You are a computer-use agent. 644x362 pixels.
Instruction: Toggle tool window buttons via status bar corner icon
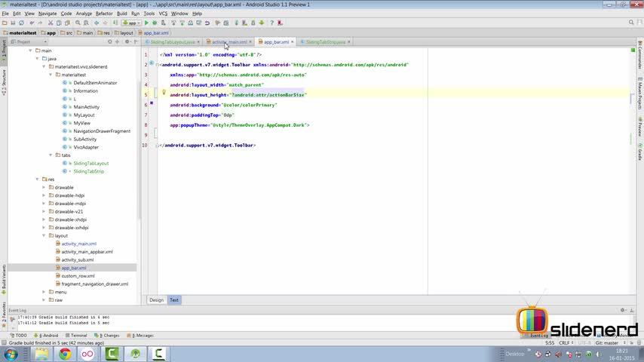tap(4, 342)
